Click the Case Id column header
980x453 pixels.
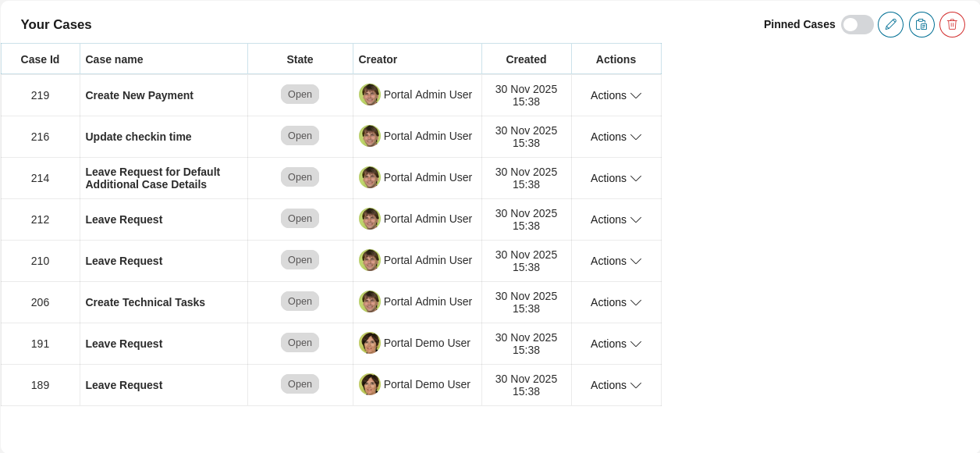pyautogui.click(x=40, y=59)
